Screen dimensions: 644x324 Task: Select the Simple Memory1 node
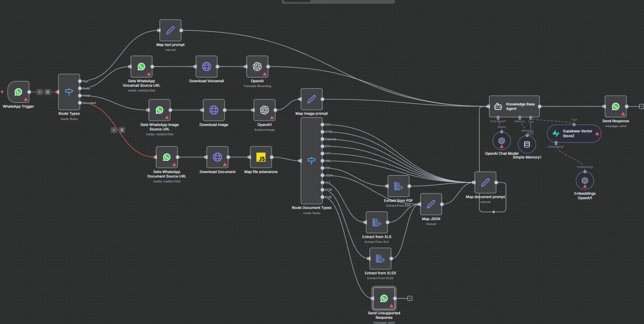(x=527, y=144)
